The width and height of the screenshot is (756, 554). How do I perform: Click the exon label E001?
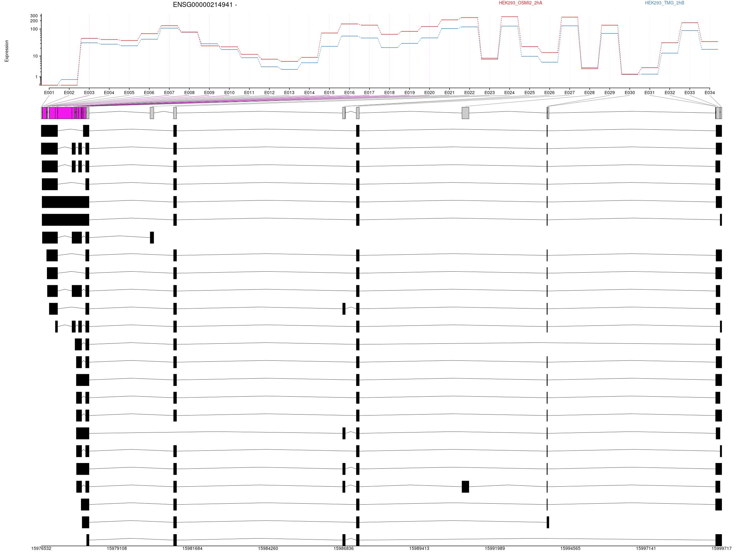pos(49,93)
